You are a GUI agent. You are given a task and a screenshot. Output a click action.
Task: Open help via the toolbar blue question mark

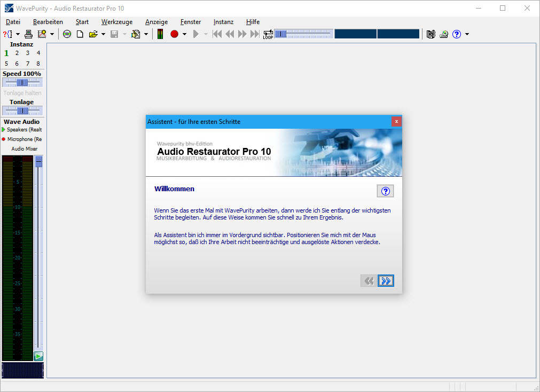[x=457, y=34]
